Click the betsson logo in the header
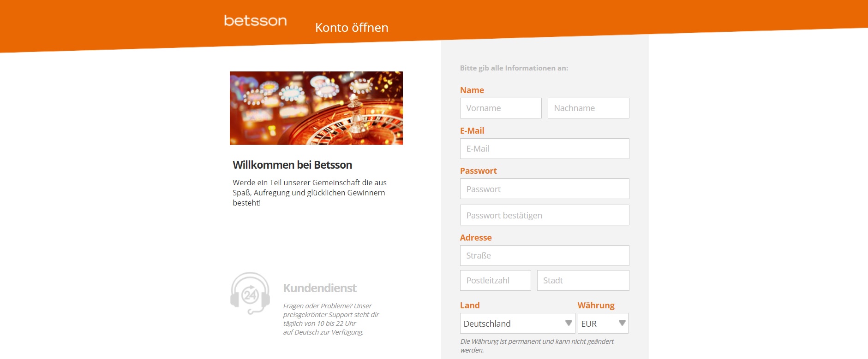The width and height of the screenshot is (868, 359). pos(255,21)
